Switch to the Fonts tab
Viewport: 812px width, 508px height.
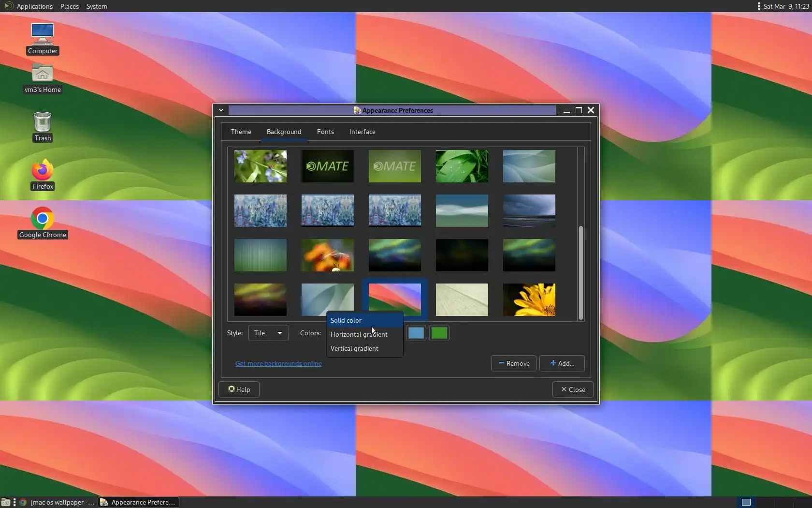tap(325, 132)
